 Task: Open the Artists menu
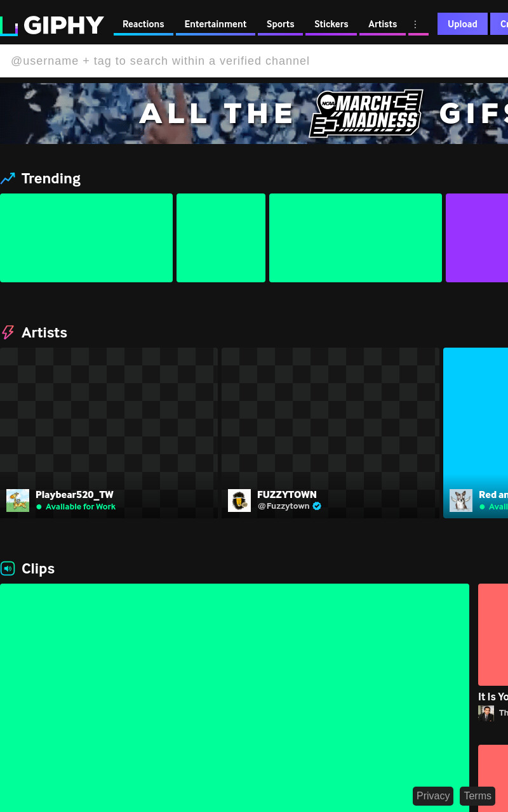(382, 24)
